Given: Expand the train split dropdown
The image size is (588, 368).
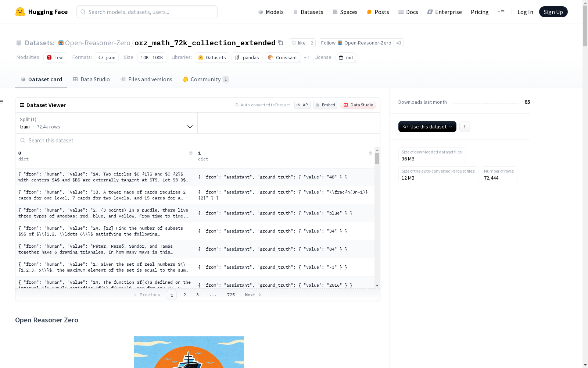Looking at the screenshot, I should [x=106, y=123].
